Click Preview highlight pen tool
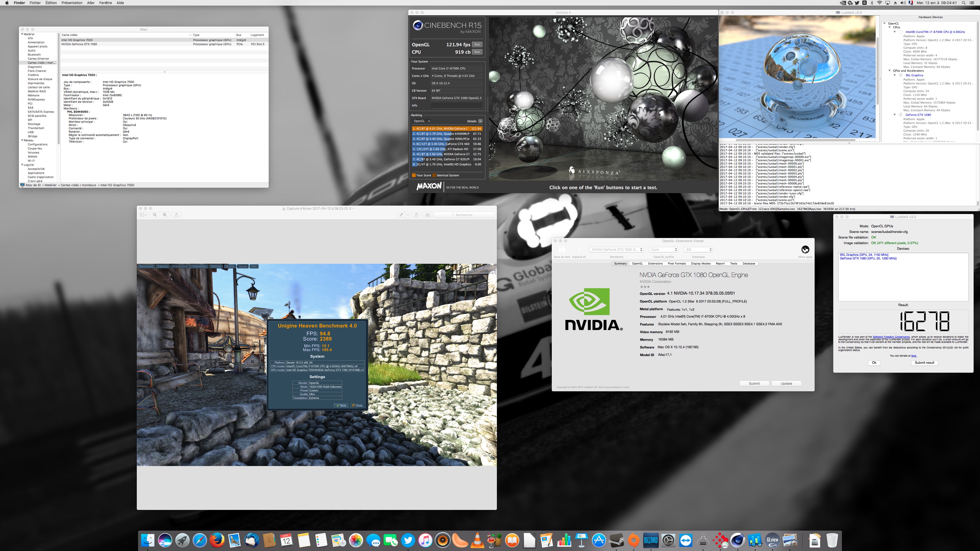The width and height of the screenshot is (980, 551). pyautogui.click(x=401, y=215)
